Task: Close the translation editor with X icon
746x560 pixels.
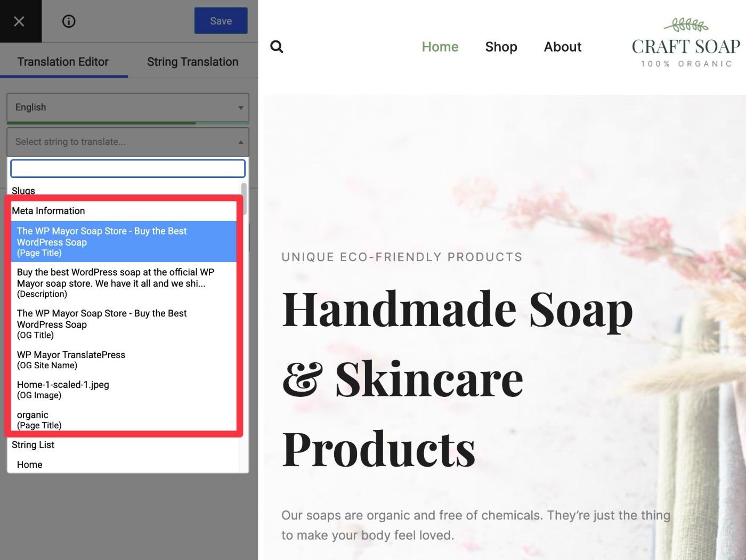Action: coord(19,21)
